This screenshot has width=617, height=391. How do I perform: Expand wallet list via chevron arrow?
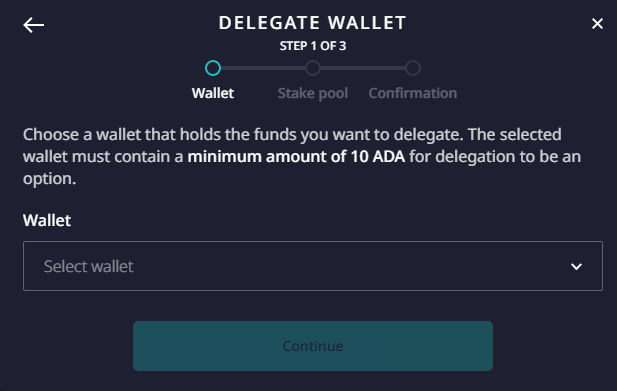click(576, 266)
